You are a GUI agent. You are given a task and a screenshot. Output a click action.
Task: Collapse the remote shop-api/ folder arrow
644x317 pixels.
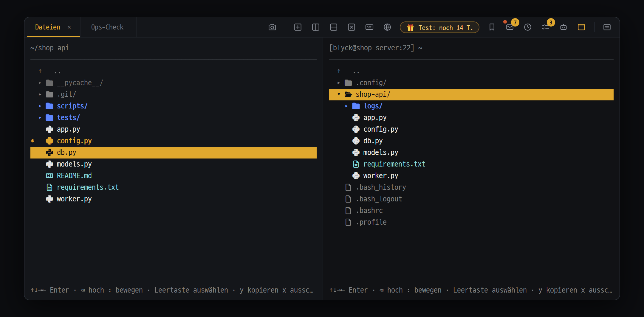pos(339,94)
